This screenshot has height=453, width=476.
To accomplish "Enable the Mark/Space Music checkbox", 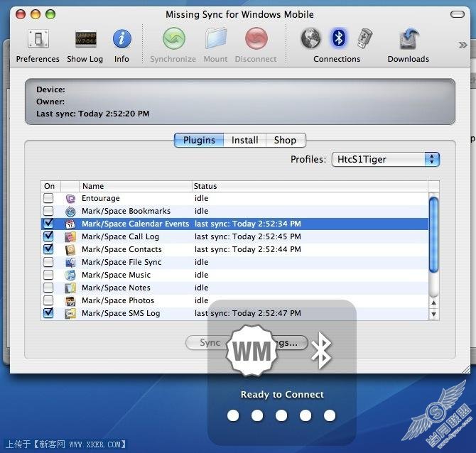I will [48, 275].
